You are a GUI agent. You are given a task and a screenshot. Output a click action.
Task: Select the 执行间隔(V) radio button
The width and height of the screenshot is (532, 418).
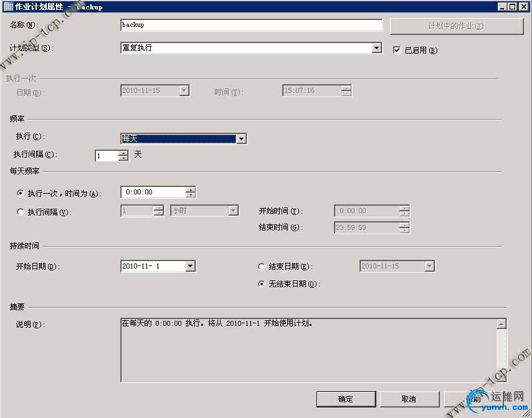pyautogui.click(x=21, y=212)
